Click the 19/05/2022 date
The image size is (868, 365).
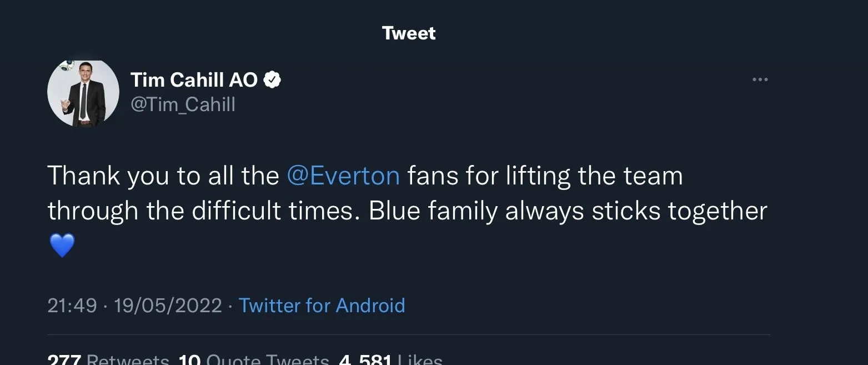point(168,306)
